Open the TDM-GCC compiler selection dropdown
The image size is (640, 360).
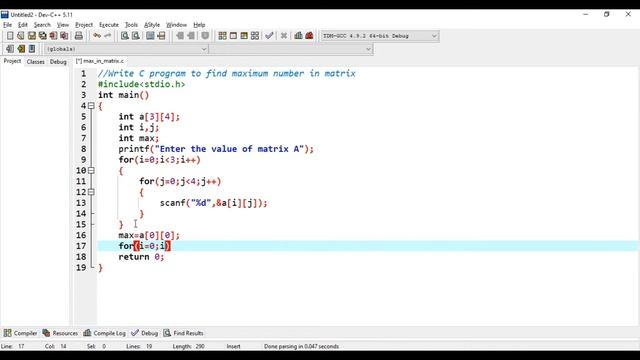[x=380, y=36]
